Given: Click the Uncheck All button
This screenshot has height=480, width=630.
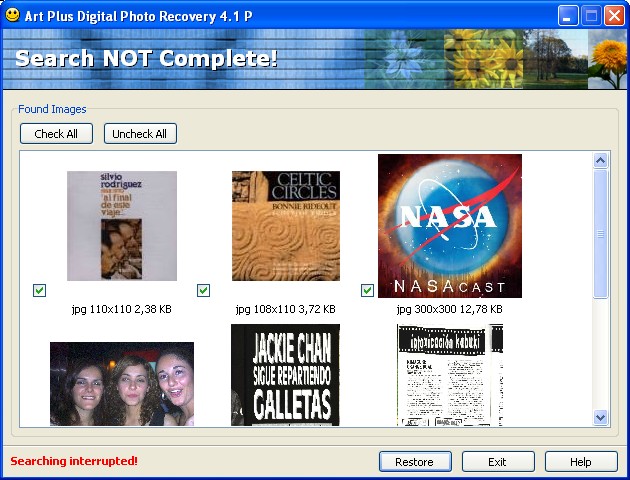Looking at the screenshot, I should point(140,134).
